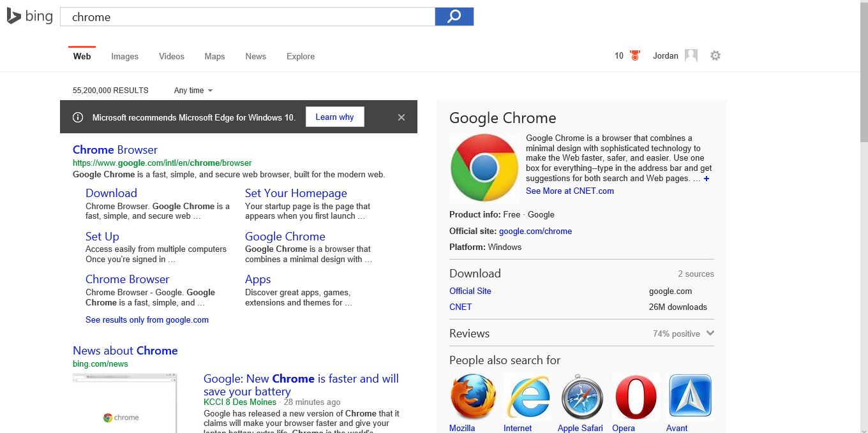Open the settings gear icon
868x433 pixels.
(x=715, y=56)
